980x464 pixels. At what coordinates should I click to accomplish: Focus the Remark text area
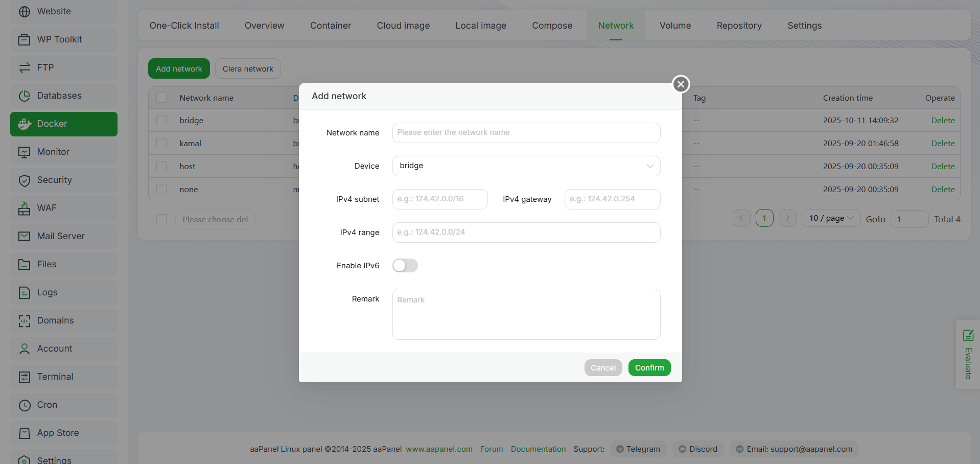click(526, 314)
